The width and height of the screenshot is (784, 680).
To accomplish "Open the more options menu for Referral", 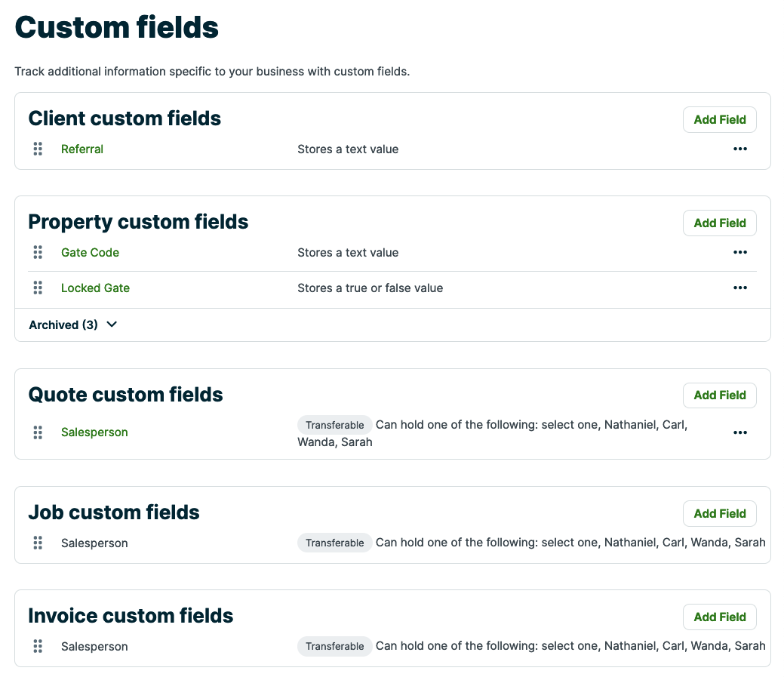I will click(740, 149).
